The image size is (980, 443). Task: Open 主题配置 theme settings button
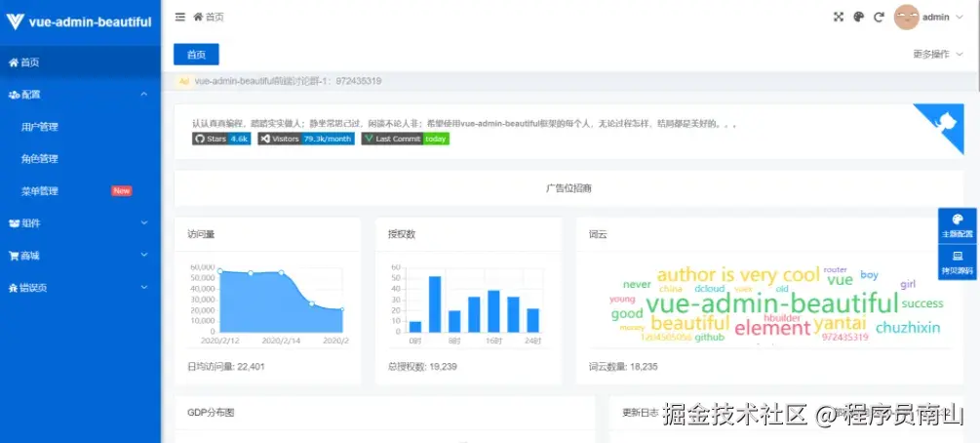tap(957, 225)
